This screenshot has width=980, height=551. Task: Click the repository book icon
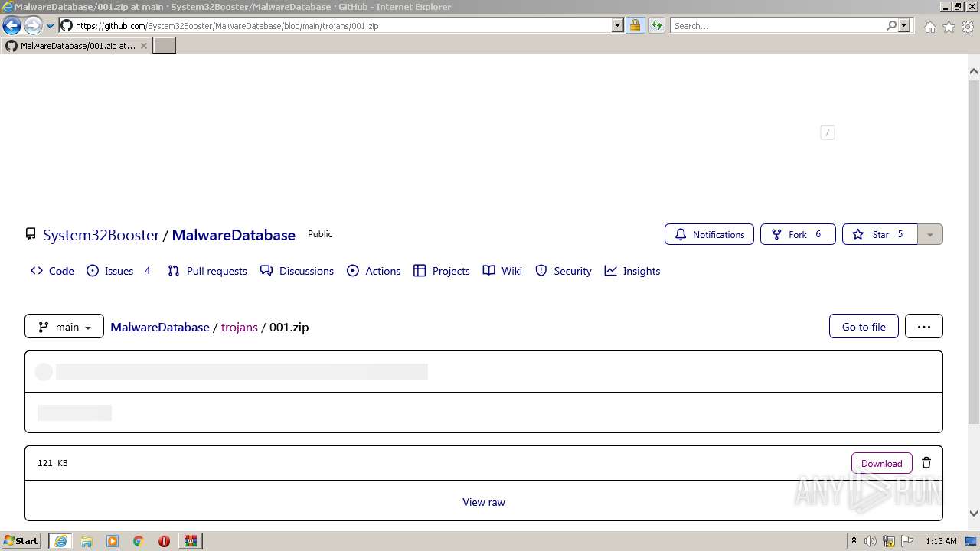[x=31, y=234]
